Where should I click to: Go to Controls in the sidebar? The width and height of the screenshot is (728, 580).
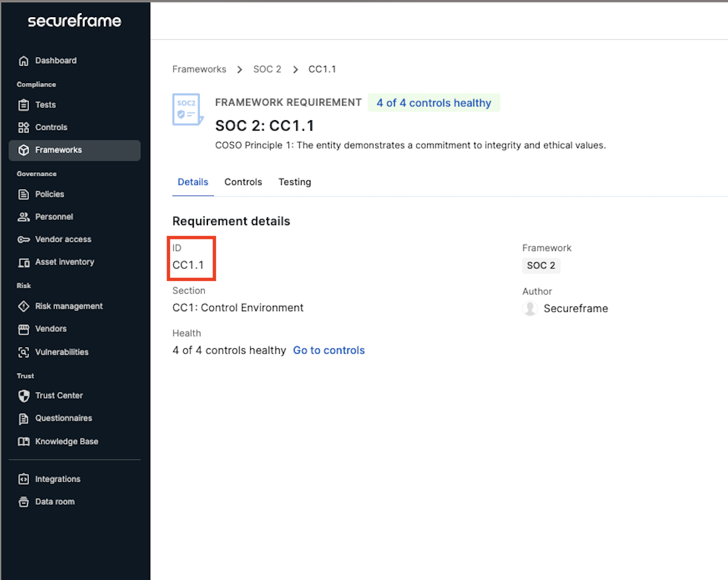point(51,127)
